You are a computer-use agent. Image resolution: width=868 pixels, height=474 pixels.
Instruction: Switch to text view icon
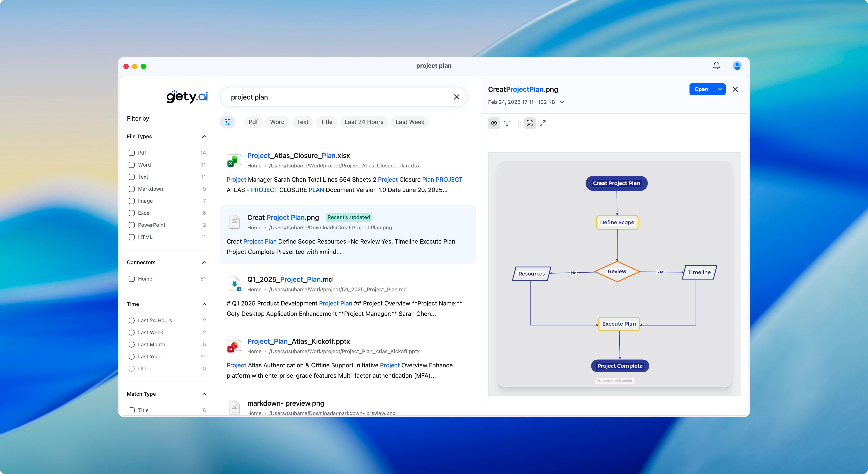pyautogui.click(x=507, y=123)
